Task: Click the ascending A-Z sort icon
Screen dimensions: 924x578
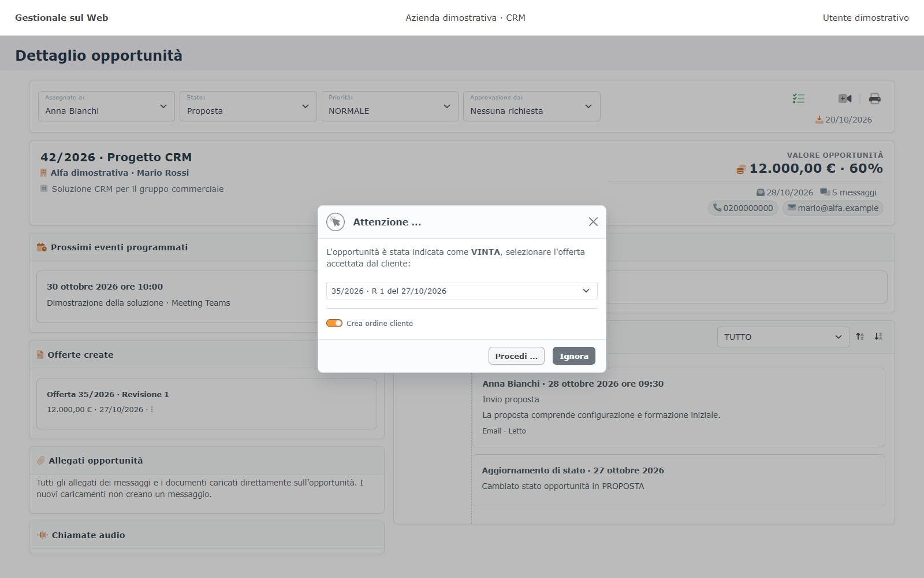Action: point(860,336)
